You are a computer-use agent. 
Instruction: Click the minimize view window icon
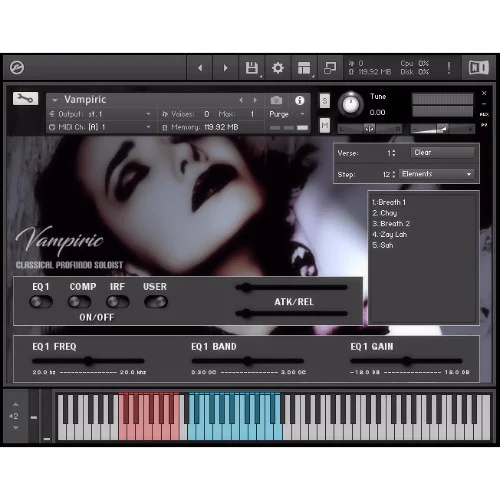(x=330, y=68)
